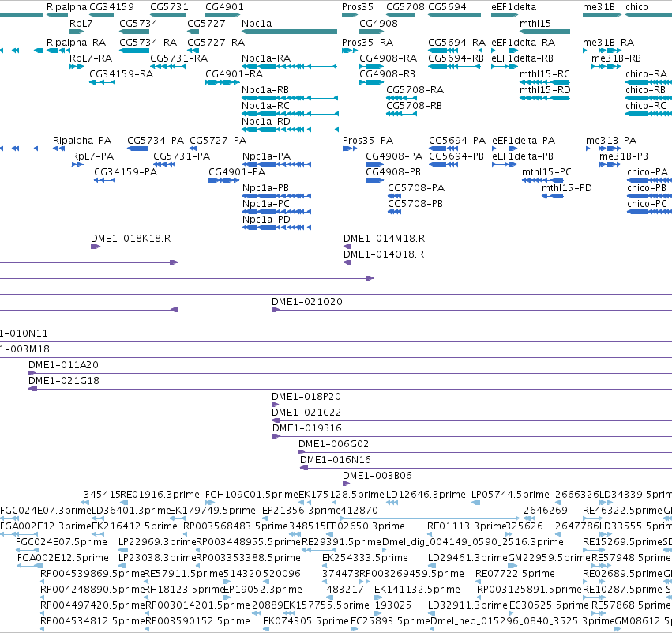
Task: Open the Pros35 gene feature
Action: pyautogui.click(x=350, y=15)
